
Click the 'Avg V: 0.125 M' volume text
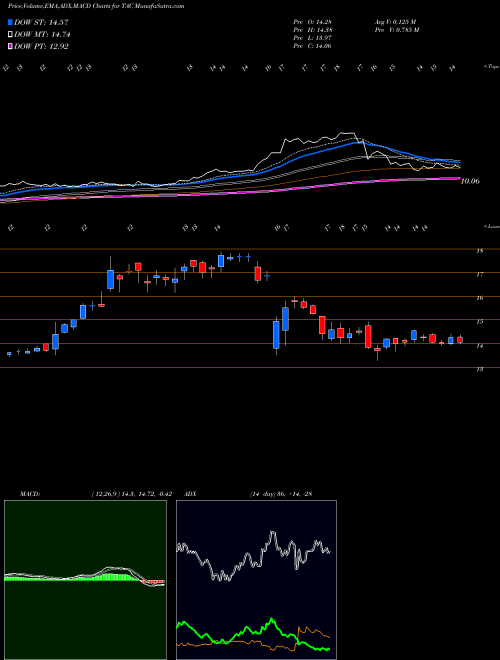click(x=395, y=22)
